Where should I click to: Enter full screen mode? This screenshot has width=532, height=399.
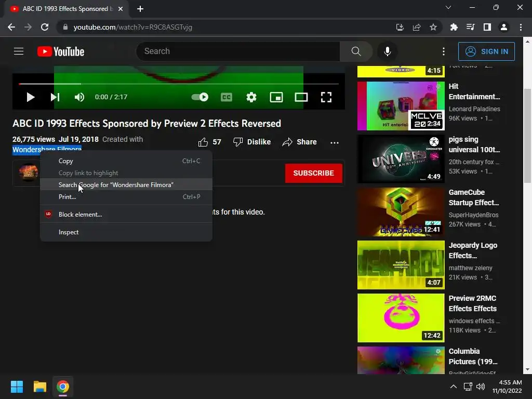[x=326, y=97]
